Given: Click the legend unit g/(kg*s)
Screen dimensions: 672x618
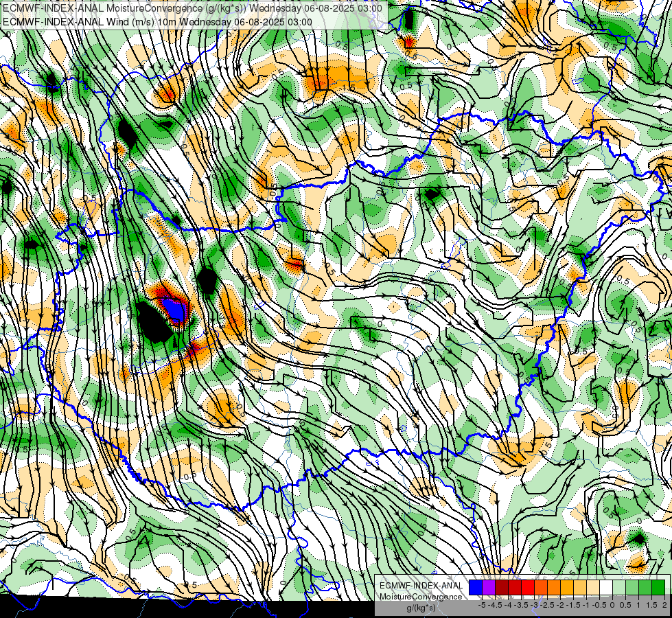Looking at the screenshot, I should pyautogui.click(x=421, y=608).
